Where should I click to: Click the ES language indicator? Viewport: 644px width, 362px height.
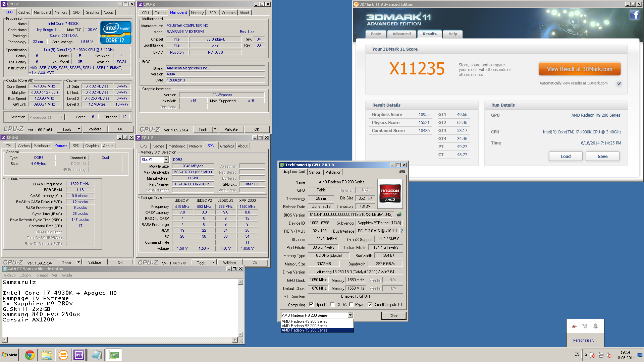577,354
